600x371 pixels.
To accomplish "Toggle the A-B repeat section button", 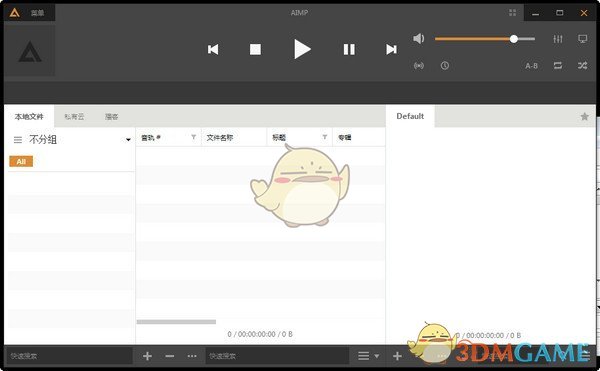I will (532, 66).
